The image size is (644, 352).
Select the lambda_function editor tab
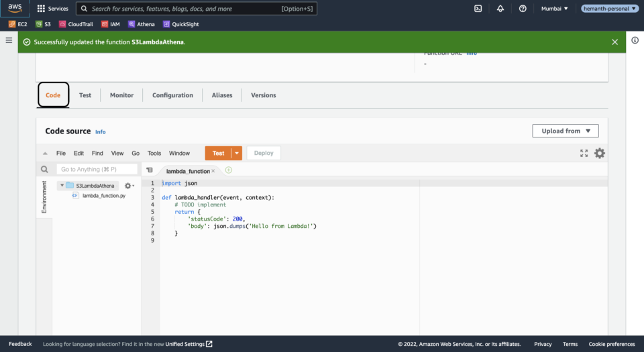[188, 171]
